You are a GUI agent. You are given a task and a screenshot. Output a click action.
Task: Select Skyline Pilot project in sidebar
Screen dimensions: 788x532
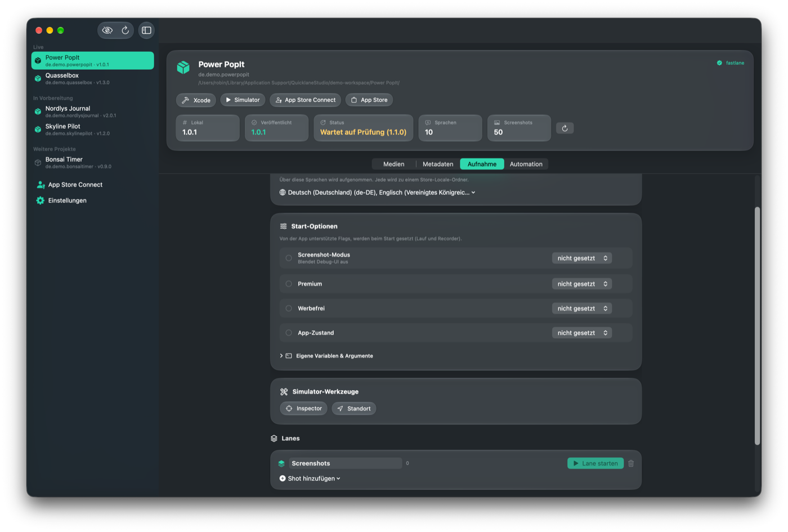[x=93, y=129]
